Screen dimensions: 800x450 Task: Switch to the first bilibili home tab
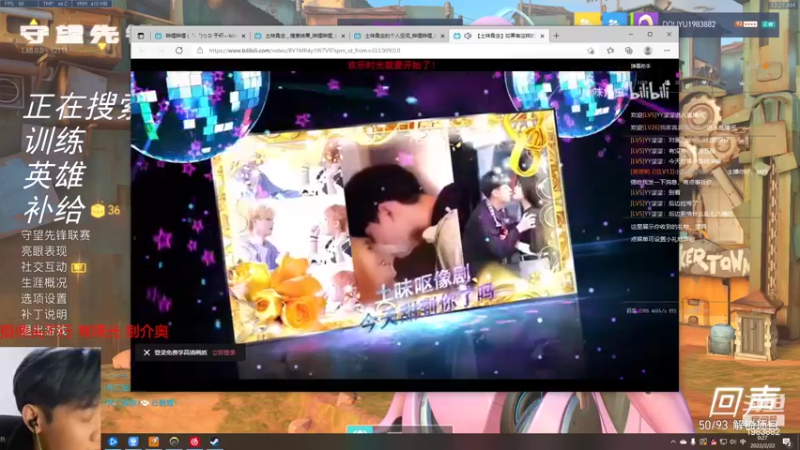point(201,36)
